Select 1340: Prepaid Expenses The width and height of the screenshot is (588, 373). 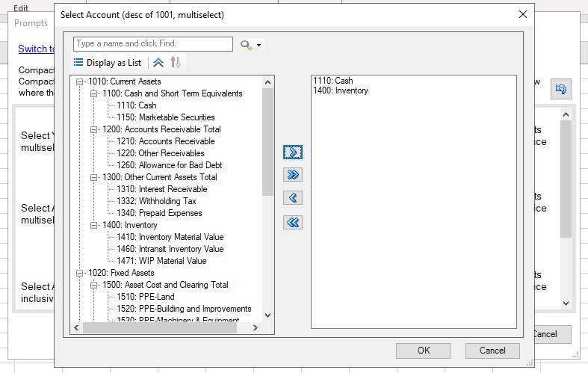click(x=159, y=213)
